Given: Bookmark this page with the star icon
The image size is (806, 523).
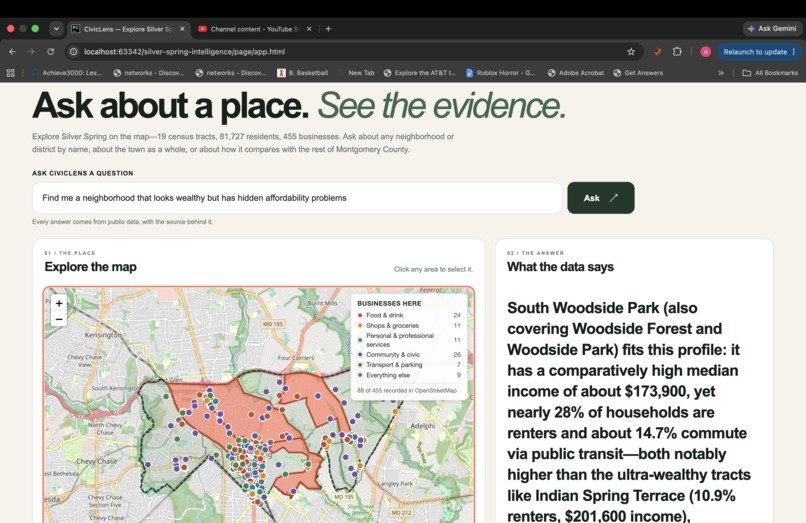Looking at the screenshot, I should [631, 51].
